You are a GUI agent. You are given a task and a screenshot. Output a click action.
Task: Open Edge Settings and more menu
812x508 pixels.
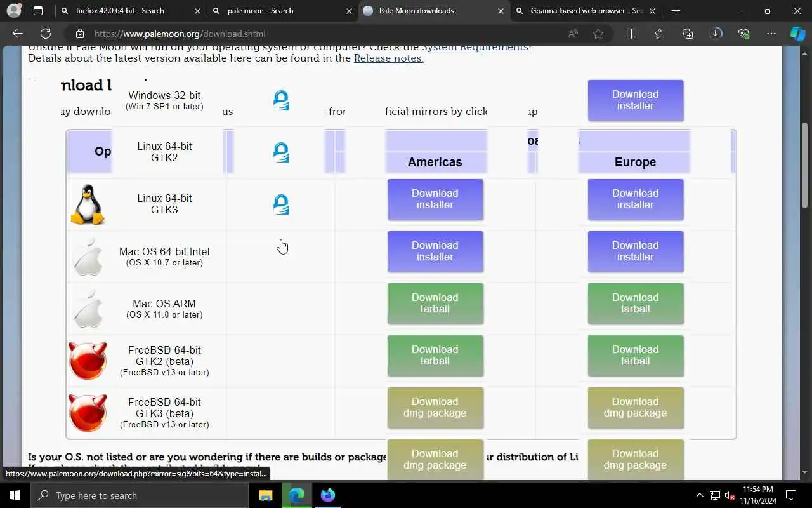pyautogui.click(x=771, y=34)
